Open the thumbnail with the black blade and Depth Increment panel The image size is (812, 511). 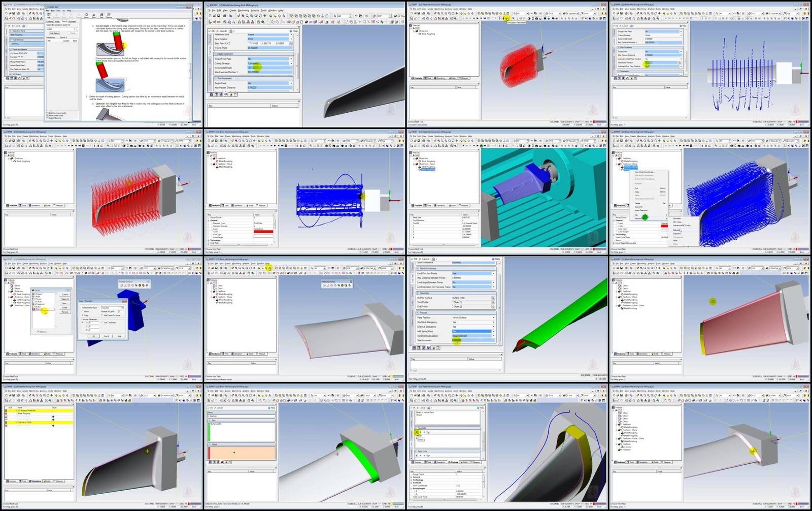click(x=305, y=64)
